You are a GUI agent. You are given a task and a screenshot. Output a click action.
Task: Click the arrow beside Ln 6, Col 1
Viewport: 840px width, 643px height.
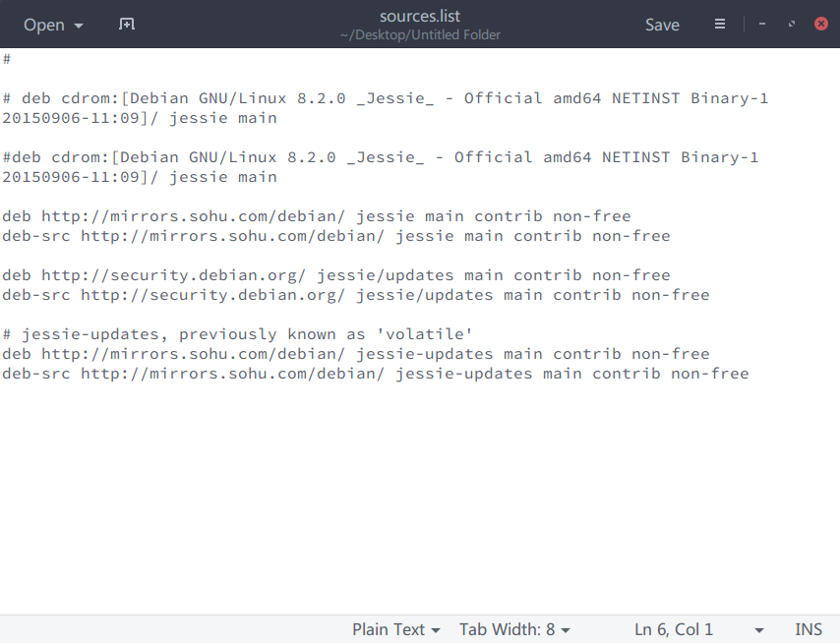point(758,629)
